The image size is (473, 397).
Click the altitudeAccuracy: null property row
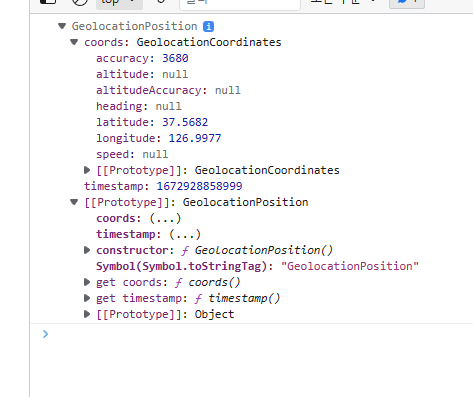(x=168, y=90)
